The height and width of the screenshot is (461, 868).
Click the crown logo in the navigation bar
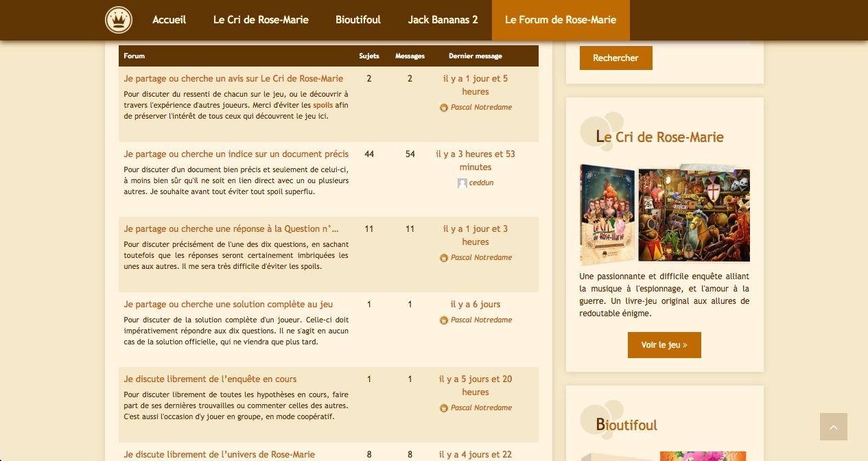click(x=119, y=20)
